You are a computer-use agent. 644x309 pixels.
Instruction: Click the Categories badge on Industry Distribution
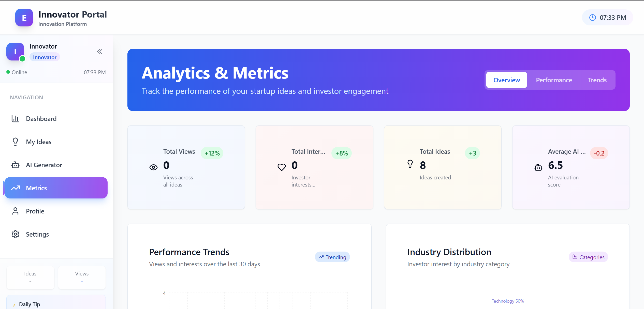click(588, 257)
